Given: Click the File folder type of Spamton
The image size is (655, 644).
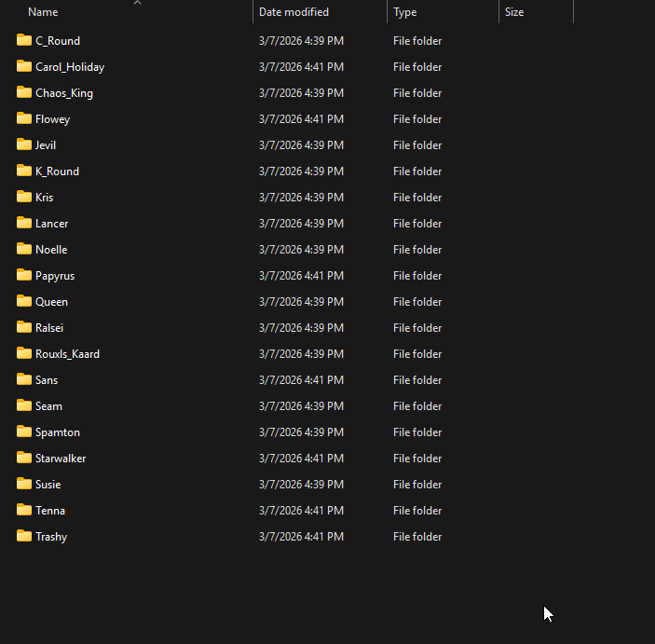Looking at the screenshot, I should (417, 432).
